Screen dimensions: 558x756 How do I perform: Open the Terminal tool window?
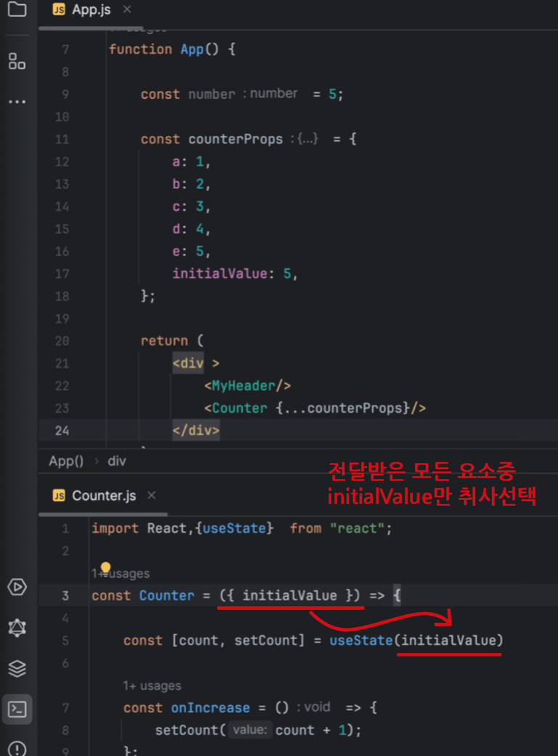click(17, 709)
